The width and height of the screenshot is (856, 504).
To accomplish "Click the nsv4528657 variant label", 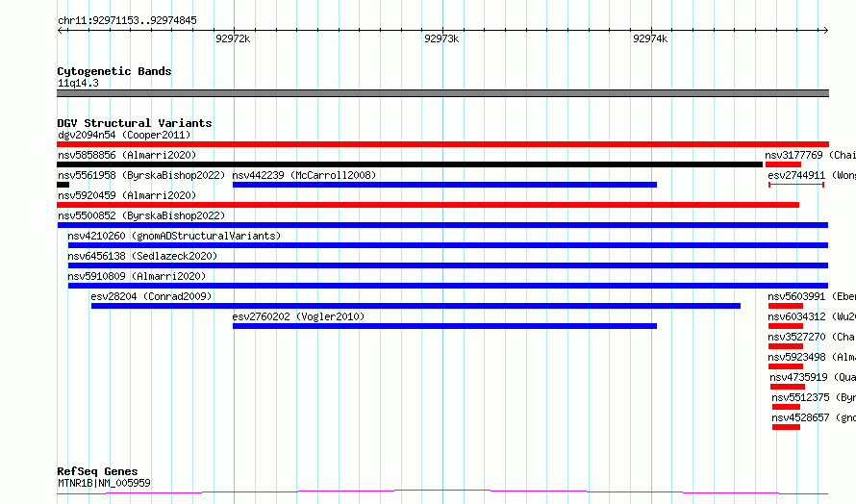I will (x=814, y=417).
